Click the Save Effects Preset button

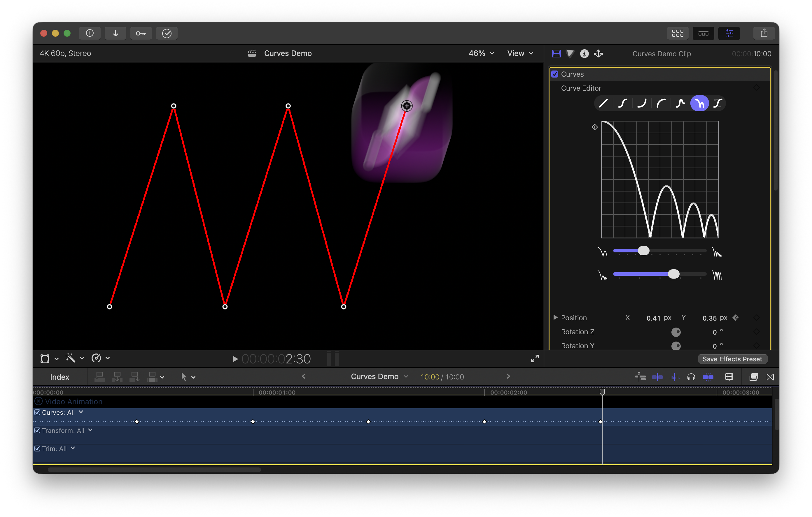point(732,359)
